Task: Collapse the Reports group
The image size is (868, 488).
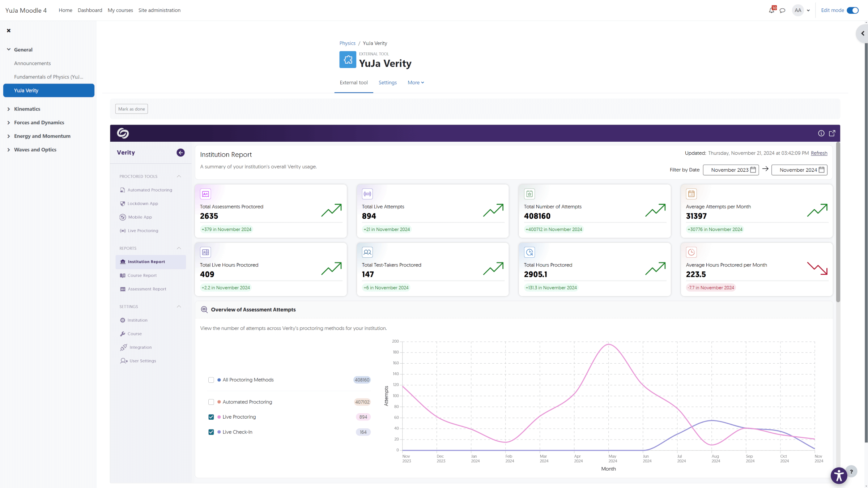Action: click(x=179, y=248)
